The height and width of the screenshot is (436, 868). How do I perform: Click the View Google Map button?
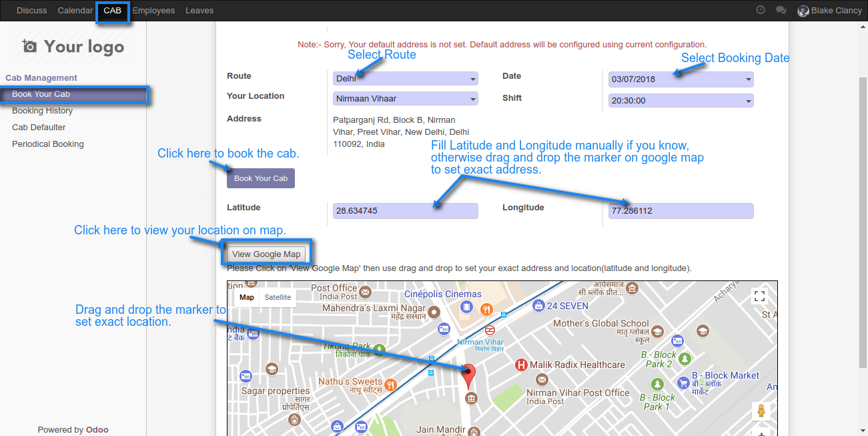266,254
